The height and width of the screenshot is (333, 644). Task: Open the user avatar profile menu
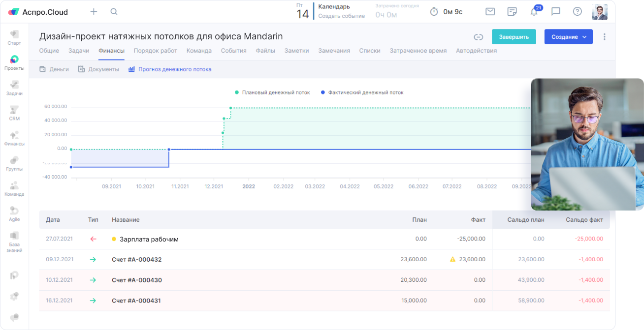[x=599, y=12]
